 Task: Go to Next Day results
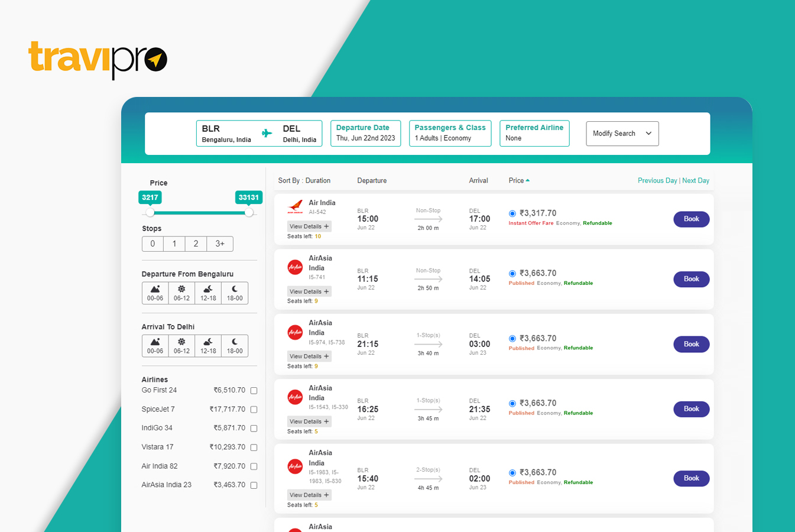[x=696, y=180]
